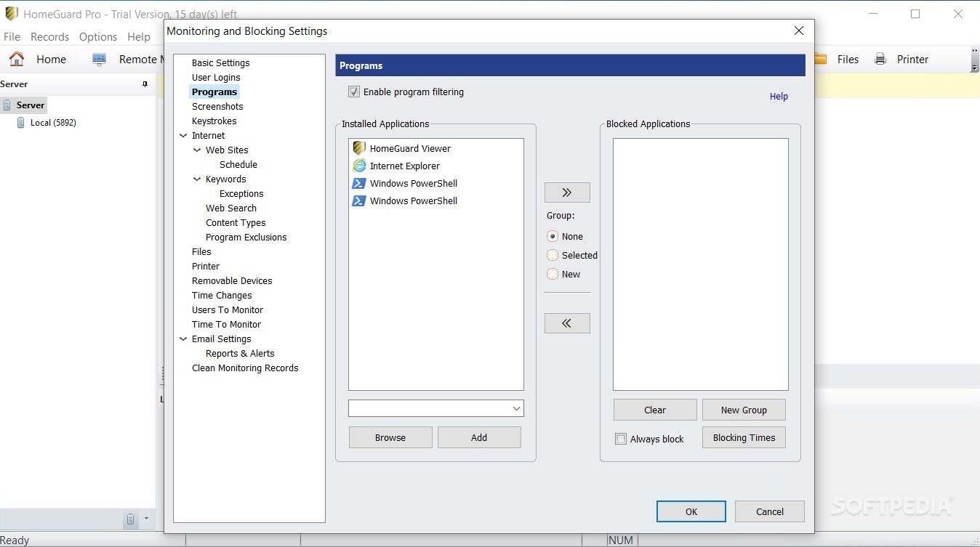The width and height of the screenshot is (980, 547).
Task: Select Users To Monitor in tree
Action: click(228, 309)
